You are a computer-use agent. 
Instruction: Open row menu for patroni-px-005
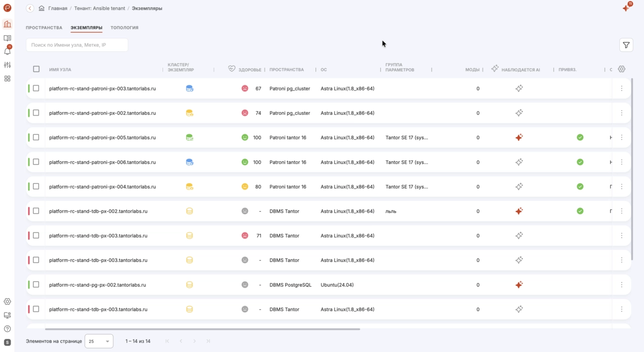[621, 137]
